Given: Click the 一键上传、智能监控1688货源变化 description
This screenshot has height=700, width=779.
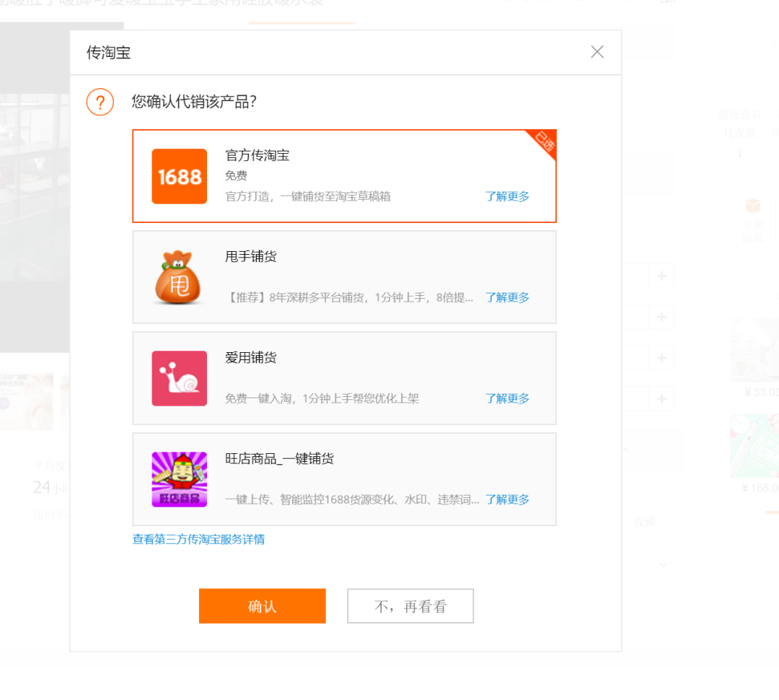Looking at the screenshot, I should coord(352,499).
